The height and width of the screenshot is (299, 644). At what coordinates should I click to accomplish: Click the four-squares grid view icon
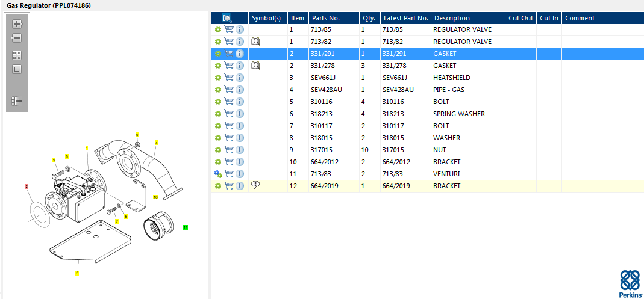[17, 55]
